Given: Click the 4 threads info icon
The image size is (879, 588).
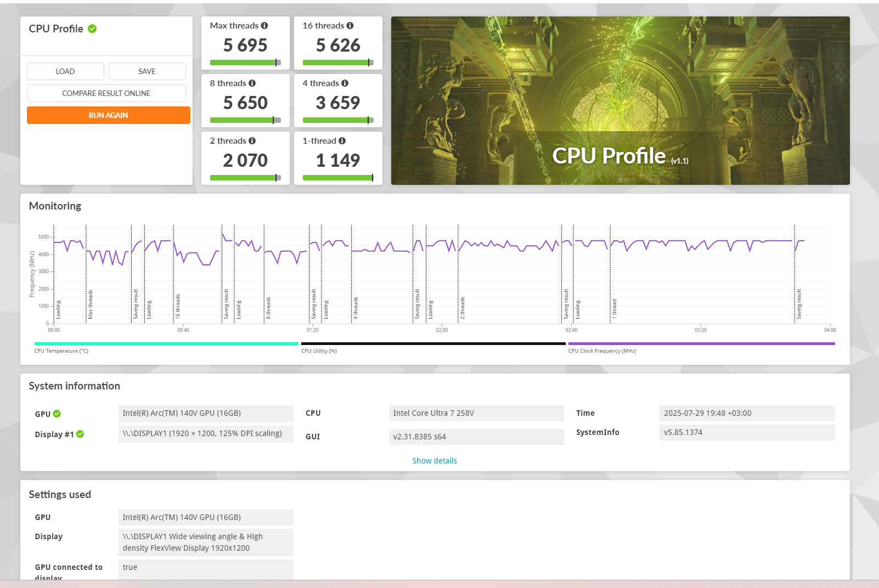Looking at the screenshot, I should point(345,83).
